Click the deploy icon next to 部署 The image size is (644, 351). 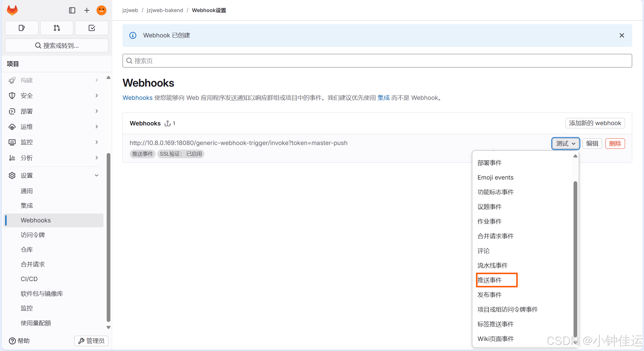pyautogui.click(x=12, y=111)
